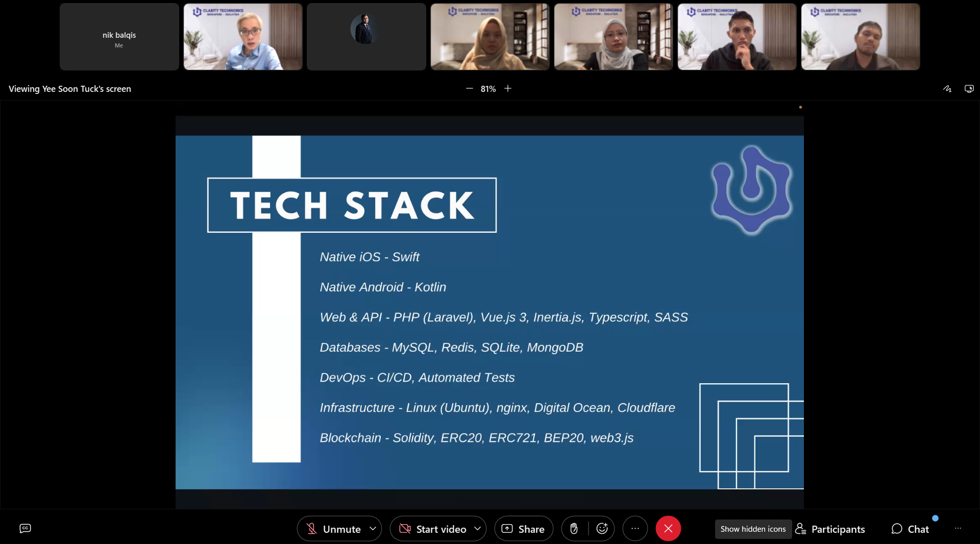Select nik balqis participant tile
980x544 pixels.
point(119,37)
